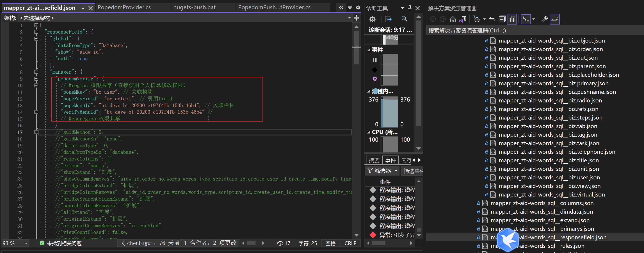This screenshot has height=253, width=644.
Task: Collapse all items in Solution Explorer
Action: pyautogui.click(x=502, y=19)
